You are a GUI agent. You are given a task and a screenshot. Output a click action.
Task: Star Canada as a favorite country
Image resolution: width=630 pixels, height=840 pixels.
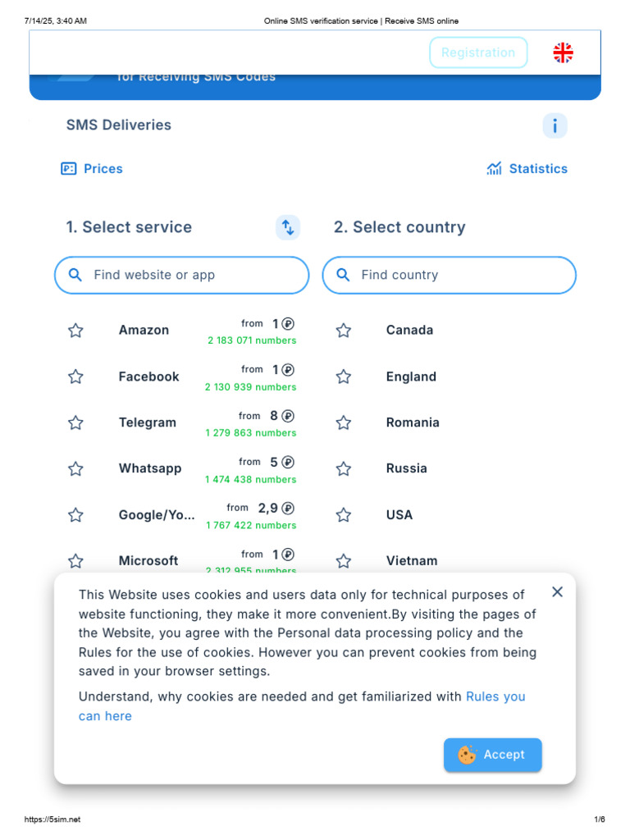pyautogui.click(x=344, y=331)
